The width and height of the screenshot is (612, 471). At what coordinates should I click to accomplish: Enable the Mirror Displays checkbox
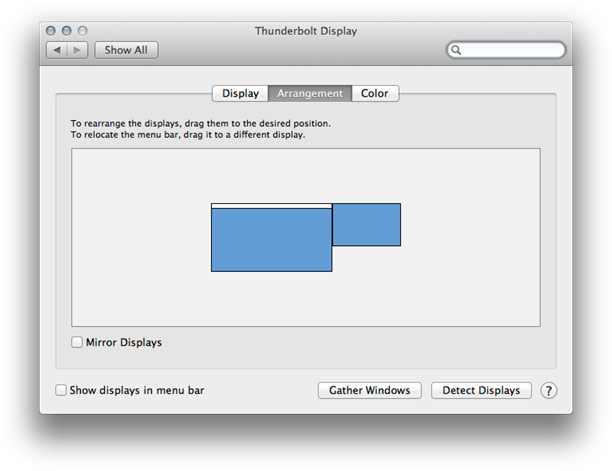coord(77,342)
